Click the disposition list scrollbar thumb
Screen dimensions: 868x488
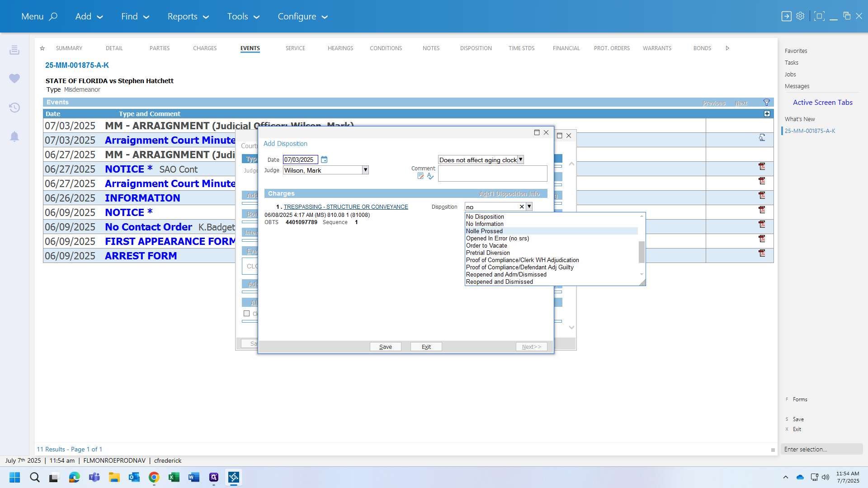point(642,252)
